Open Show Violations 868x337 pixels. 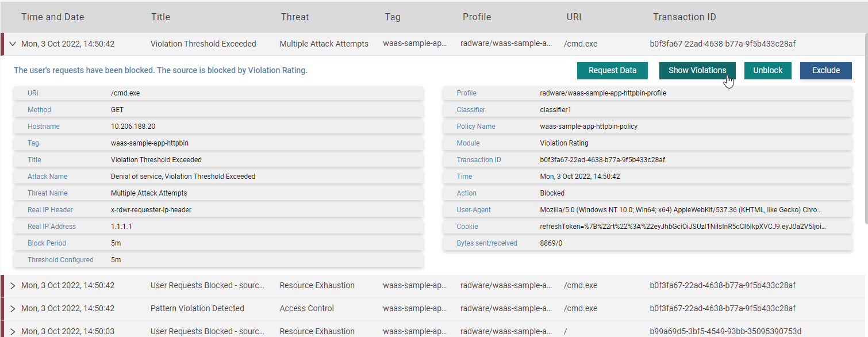point(697,70)
